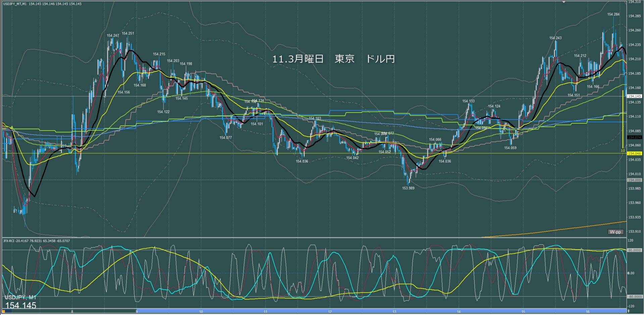
Task: Click the 9 hour mark on time axis
Action: click(x=137, y=312)
